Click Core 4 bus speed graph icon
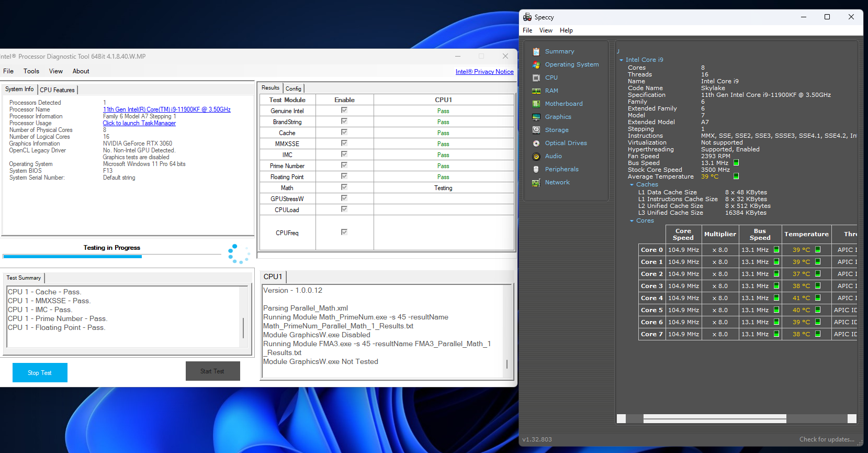868x453 pixels. (x=776, y=298)
